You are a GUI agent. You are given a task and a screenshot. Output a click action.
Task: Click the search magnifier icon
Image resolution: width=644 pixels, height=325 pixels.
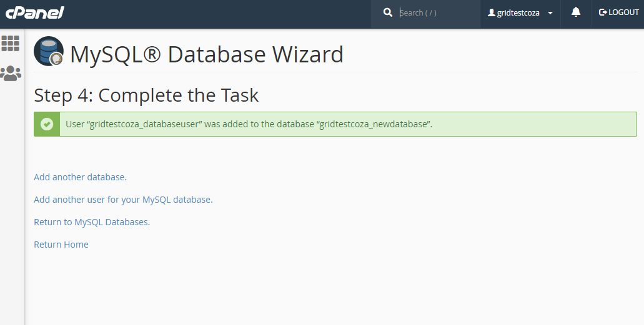pos(388,12)
